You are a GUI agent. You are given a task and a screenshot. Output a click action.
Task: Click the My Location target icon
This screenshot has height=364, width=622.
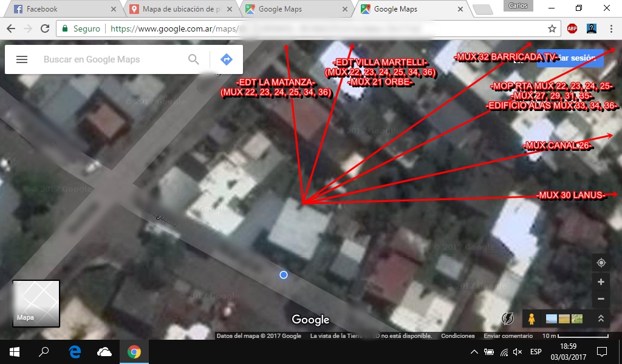coord(601,262)
